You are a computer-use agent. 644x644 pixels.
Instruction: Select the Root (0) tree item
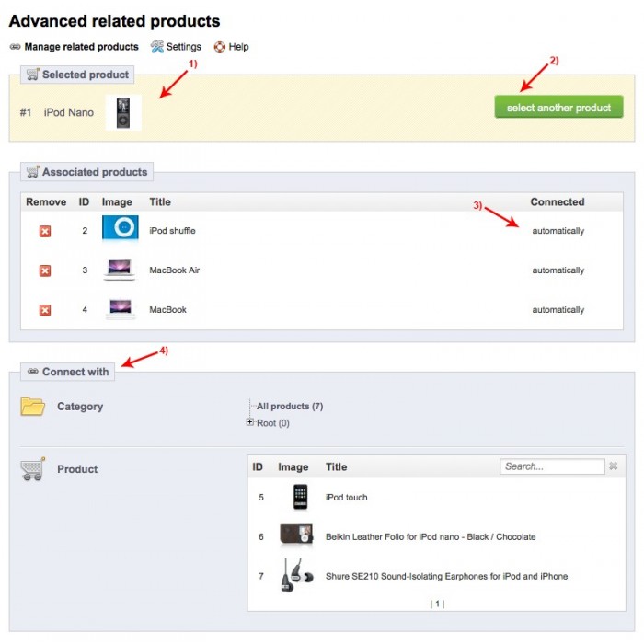click(272, 423)
